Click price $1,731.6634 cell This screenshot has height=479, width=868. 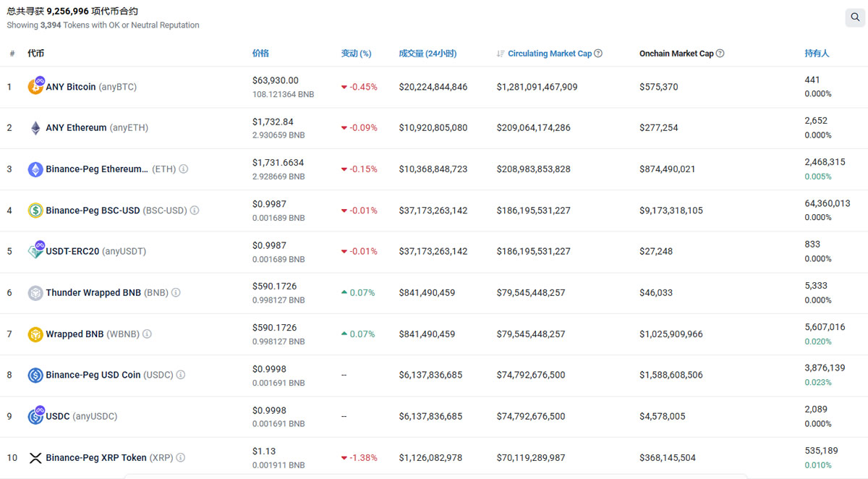click(x=278, y=163)
